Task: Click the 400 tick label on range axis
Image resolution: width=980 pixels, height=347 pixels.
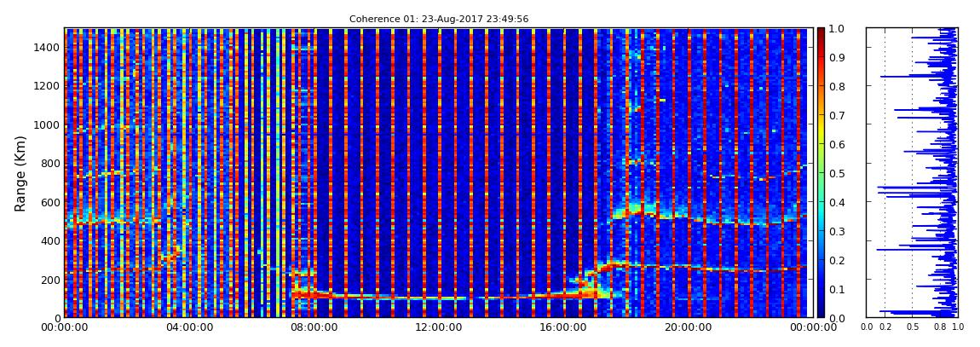Action: [x=50, y=240]
